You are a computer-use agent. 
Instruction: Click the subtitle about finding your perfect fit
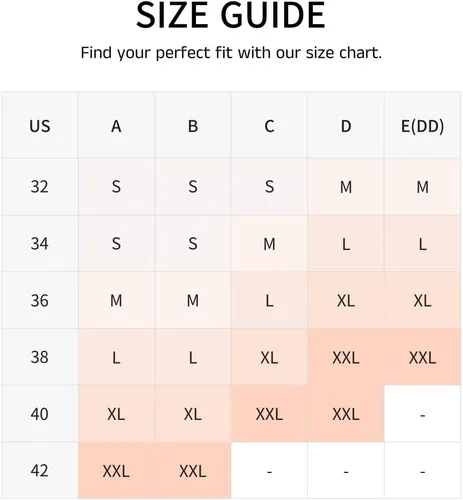(x=231, y=53)
